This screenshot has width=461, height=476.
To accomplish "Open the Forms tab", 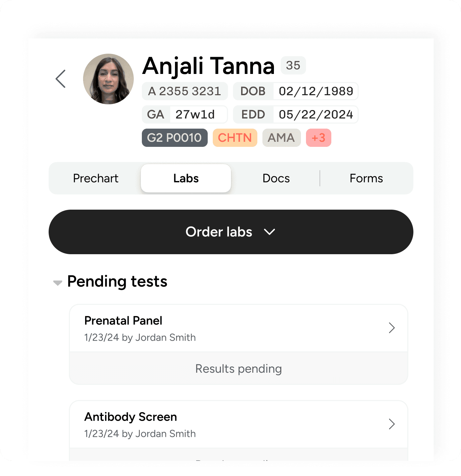I will point(366,178).
